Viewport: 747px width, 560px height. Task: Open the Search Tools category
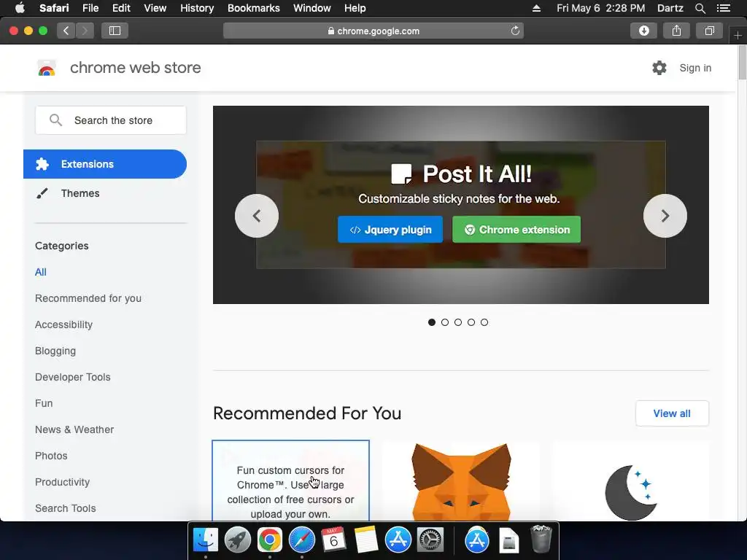pos(65,508)
